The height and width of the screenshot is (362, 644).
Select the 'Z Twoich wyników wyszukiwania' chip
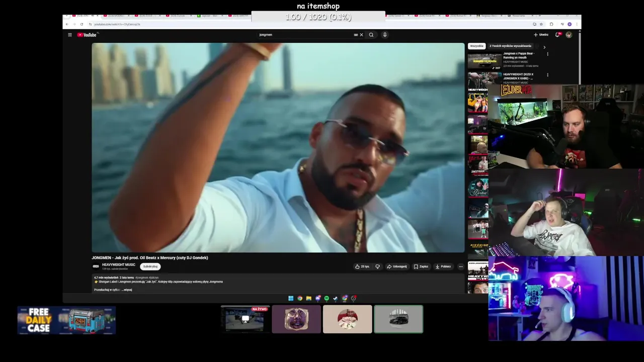coord(510,46)
